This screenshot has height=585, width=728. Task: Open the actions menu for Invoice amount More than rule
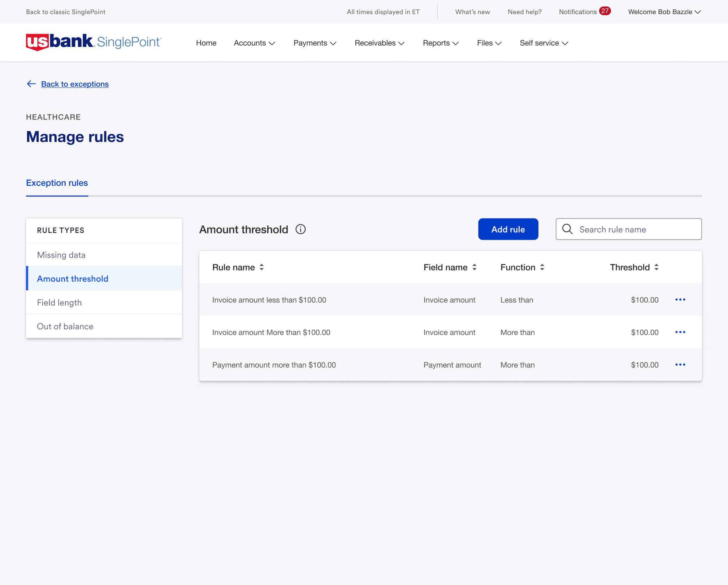(x=680, y=332)
